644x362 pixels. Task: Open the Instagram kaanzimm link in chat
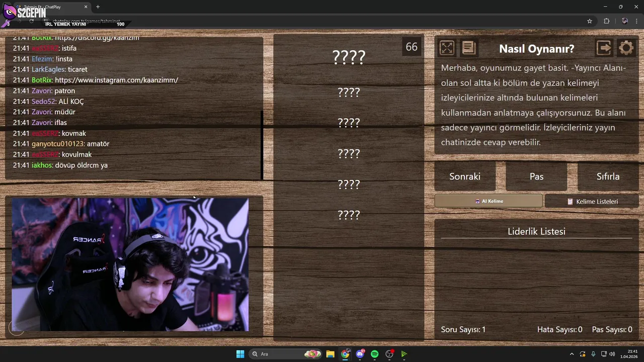click(116, 80)
